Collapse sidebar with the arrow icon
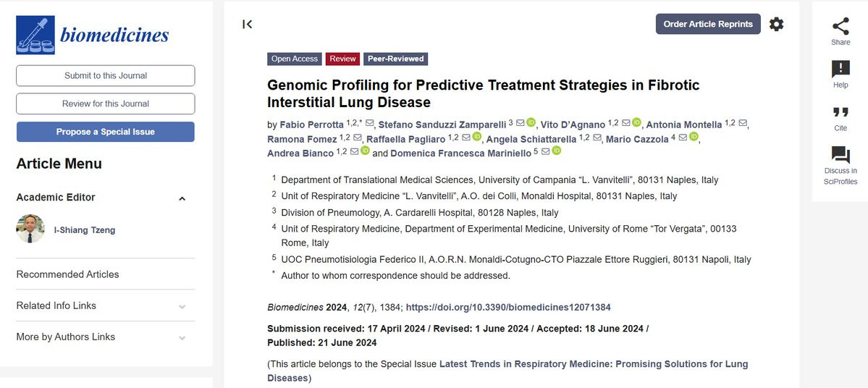 coord(248,24)
